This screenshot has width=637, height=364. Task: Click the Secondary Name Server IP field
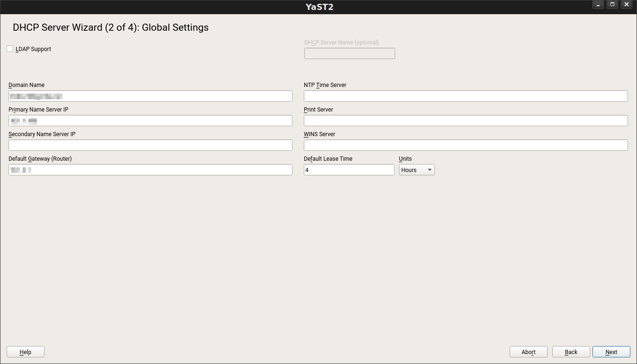[x=150, y=145]
